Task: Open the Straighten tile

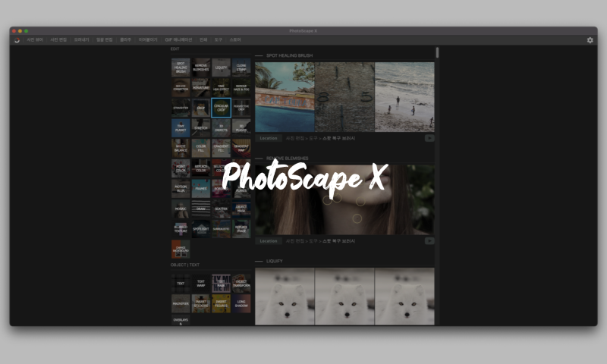Action: [x=181, y=108]
